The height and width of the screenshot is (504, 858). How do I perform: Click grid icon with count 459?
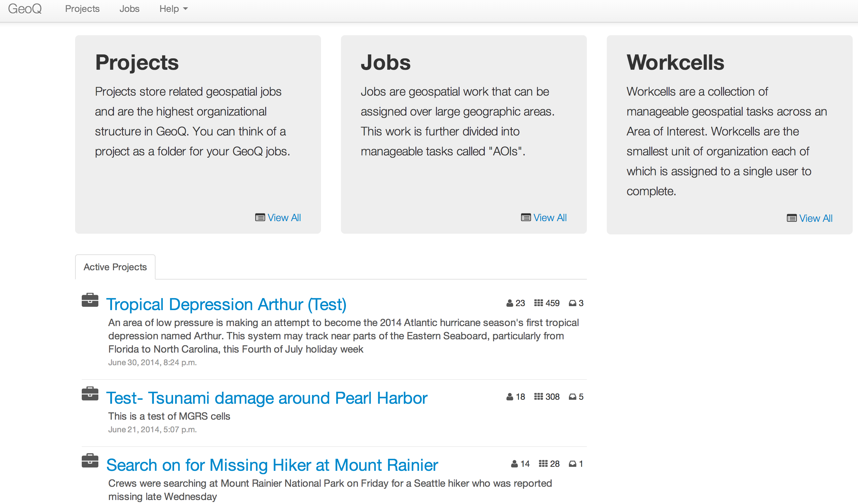(x=539, y=303)
